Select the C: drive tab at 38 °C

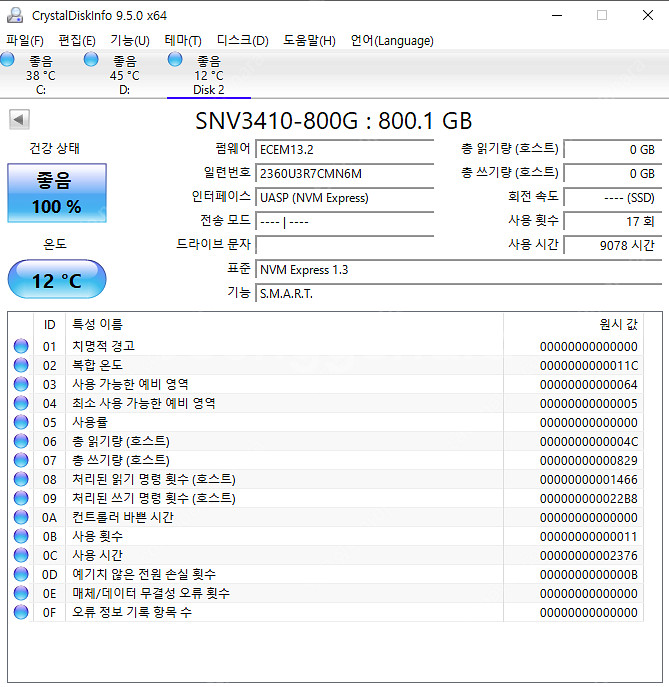pos(41,75)
